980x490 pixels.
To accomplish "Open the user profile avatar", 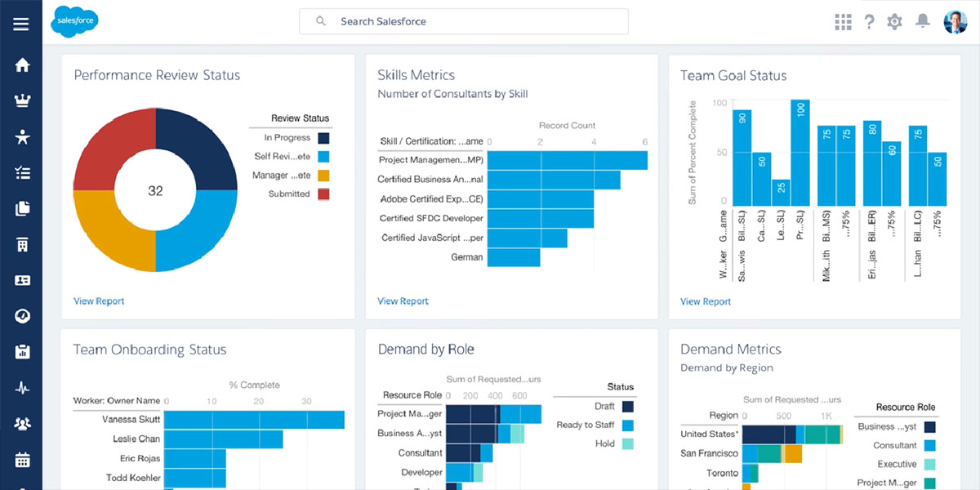I will [955, 22].
